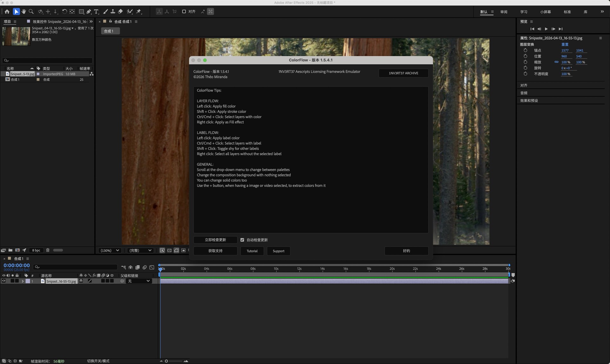Switch to the 学习 workspace tab

[524, 12]
